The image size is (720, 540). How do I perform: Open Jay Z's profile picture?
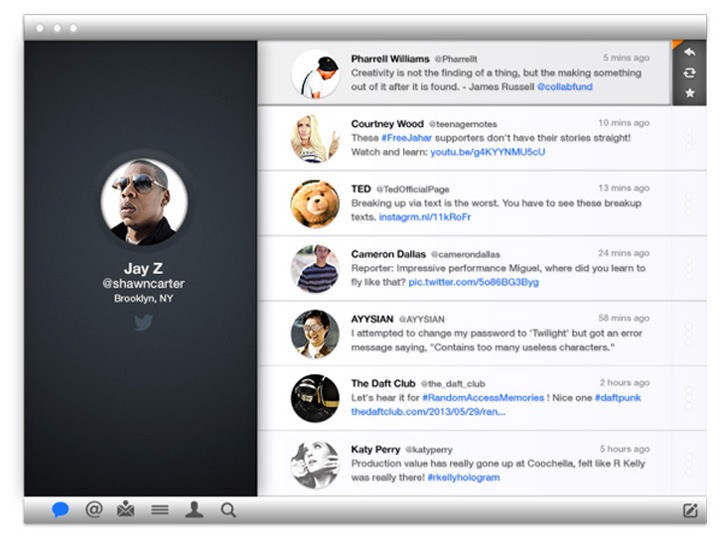(144, 202)
